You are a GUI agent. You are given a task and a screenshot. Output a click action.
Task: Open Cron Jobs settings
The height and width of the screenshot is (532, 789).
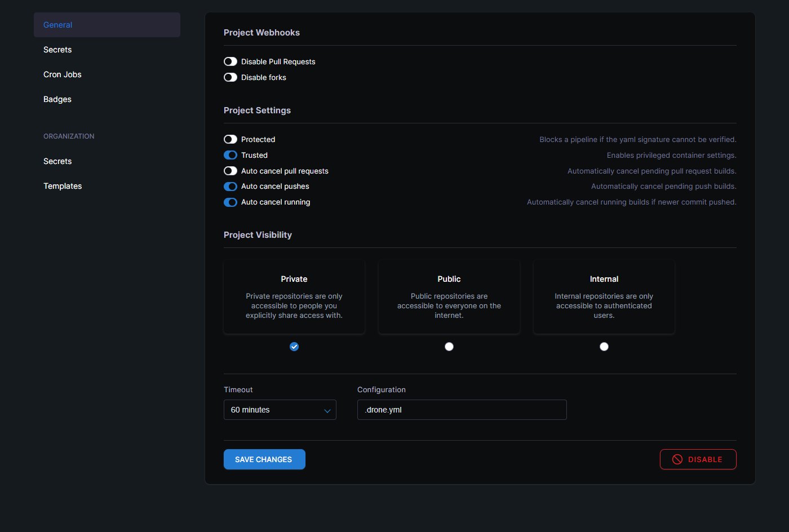click(63, 74)
